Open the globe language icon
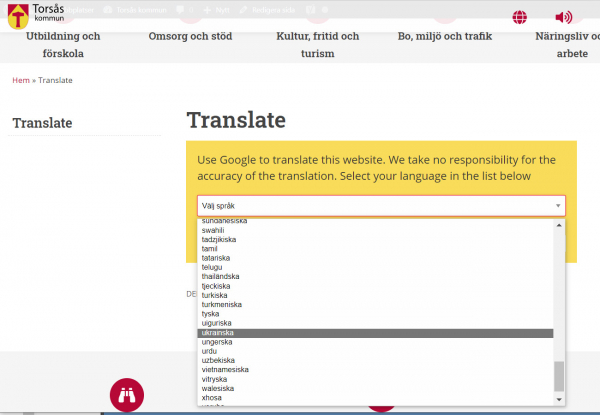Viewport: 600px width, 415px height. click(x=519, y=17)
